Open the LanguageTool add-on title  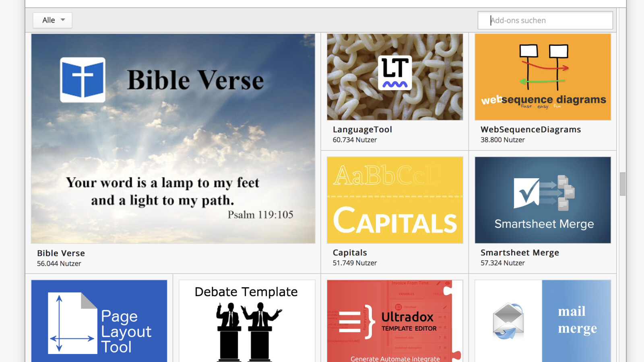tap(362, 130)
